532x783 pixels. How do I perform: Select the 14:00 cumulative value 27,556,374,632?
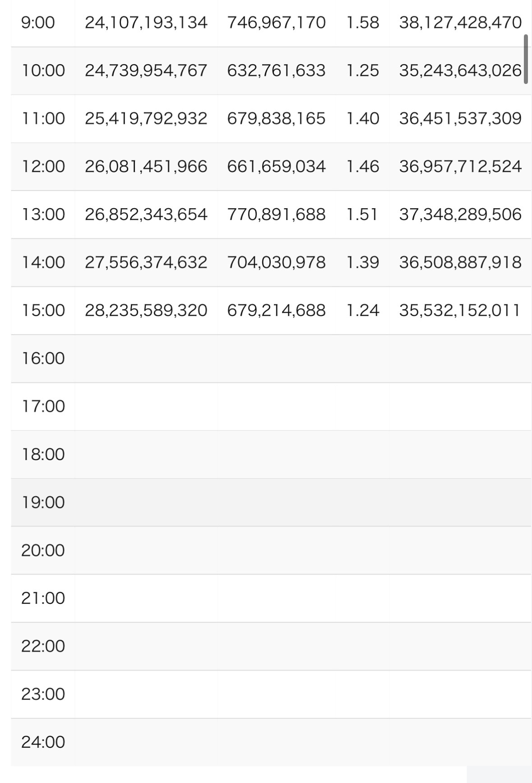[146, 262]
